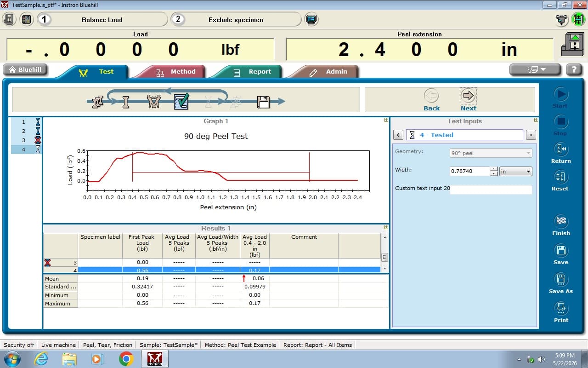Image resolution: width=588 pixels, height=368 pixels.
Task: Open Windows Media Player from the taskbar
Action: [x=97, y=359]
